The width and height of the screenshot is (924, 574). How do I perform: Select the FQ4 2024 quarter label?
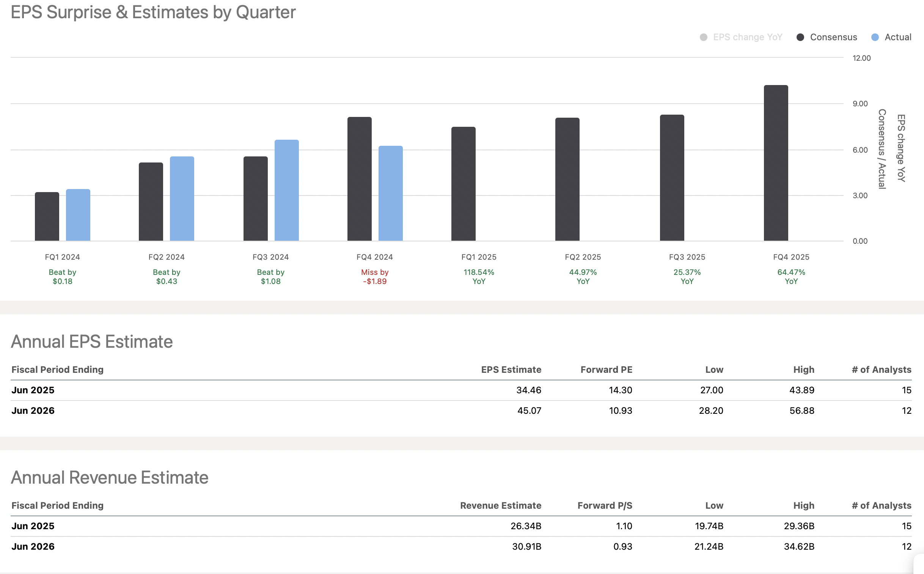pyautogui.click(x=375, y=257)
